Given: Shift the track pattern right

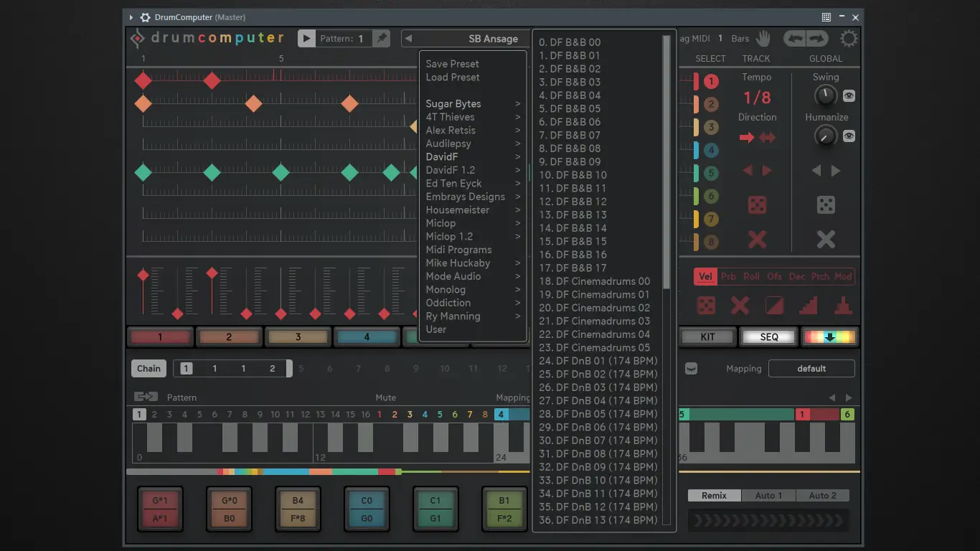Looking at the screenshot, I should pyautogui.click(x=767, y=171).
